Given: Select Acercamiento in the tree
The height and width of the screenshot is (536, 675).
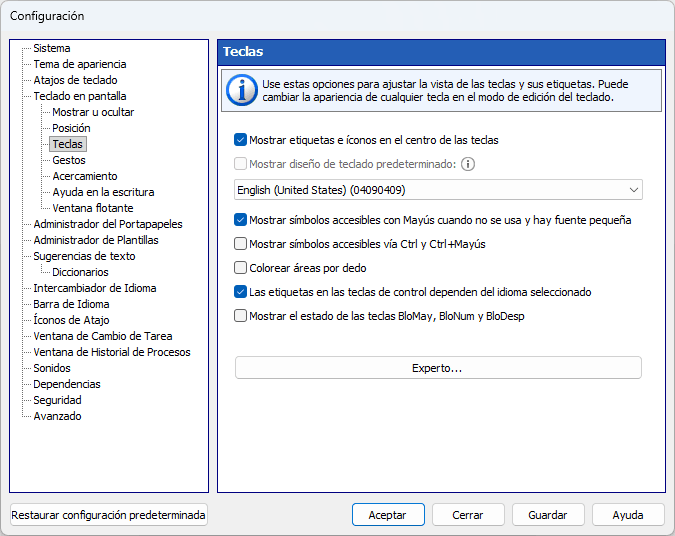Looking at the screenshot, I should click(x=85, y=176).
